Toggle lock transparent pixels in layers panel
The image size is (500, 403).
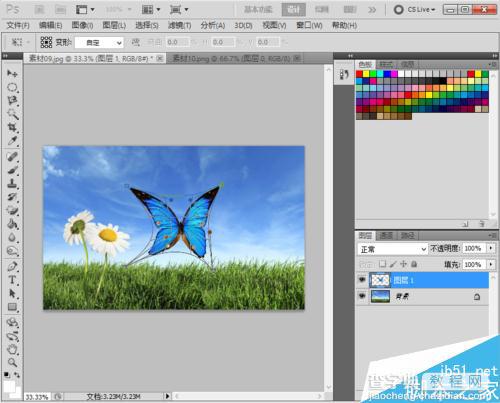point(382,264)
